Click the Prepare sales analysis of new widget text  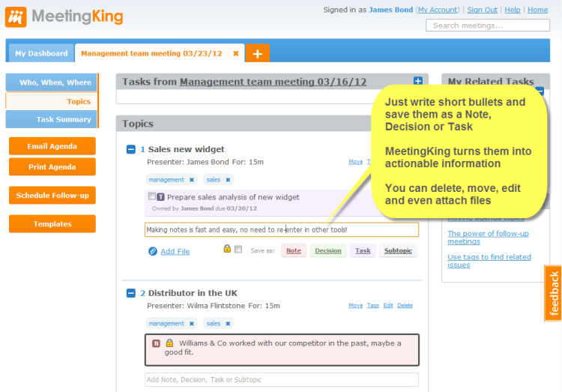pos(233,197)
